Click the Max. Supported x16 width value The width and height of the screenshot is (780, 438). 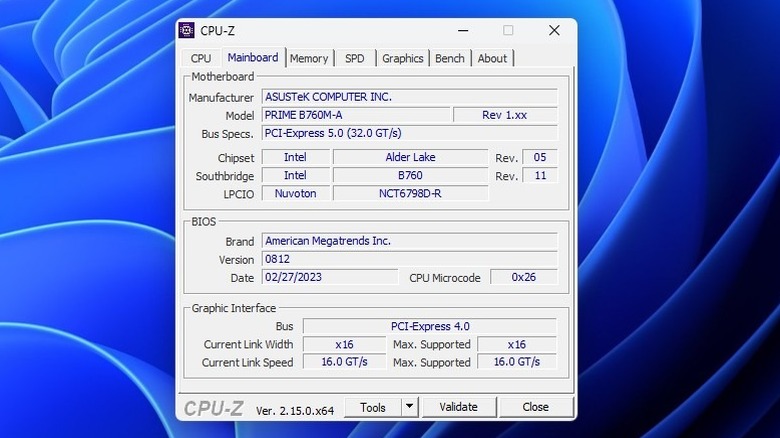point(517,344)
